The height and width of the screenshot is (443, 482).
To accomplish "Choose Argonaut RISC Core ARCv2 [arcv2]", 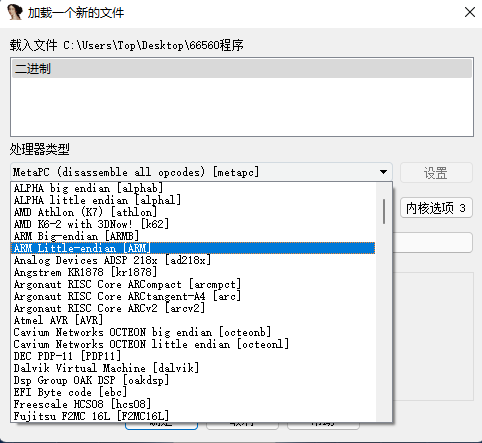I will coord(193,308).
